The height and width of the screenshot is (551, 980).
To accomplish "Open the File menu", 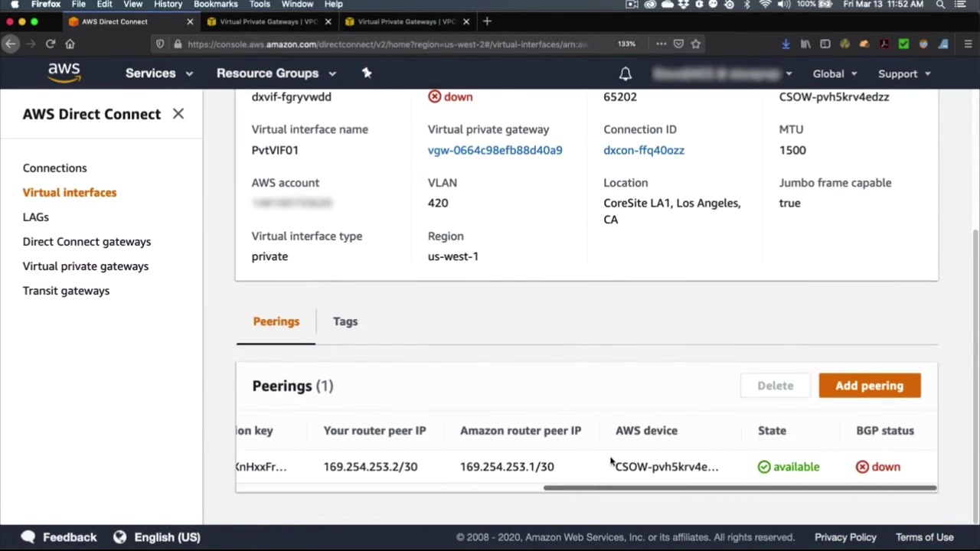I will pos(79,5).
